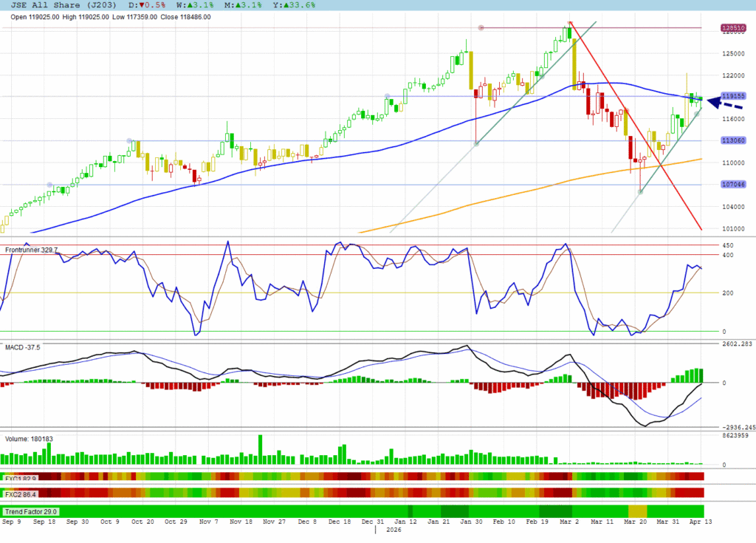Image resolution: width=756 pixels, height=543 pixels.
Task: Click the 2026 year marker on axis
Action: click(393, 530)
